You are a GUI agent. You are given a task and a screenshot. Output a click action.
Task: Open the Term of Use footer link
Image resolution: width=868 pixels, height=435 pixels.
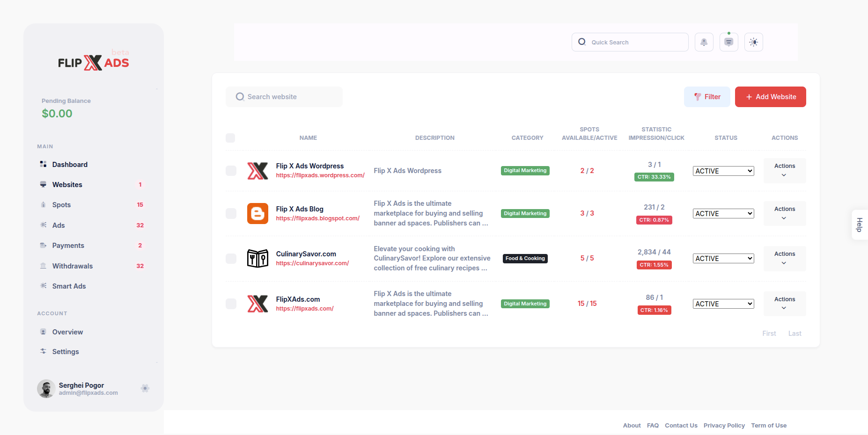pyautogui.click(x=769, y=425)
